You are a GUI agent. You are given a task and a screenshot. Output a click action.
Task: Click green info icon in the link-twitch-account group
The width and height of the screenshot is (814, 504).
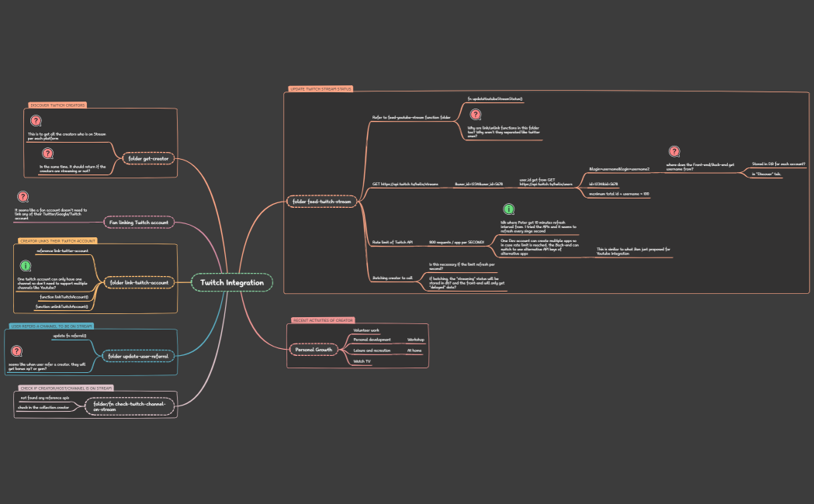point(25,265)
